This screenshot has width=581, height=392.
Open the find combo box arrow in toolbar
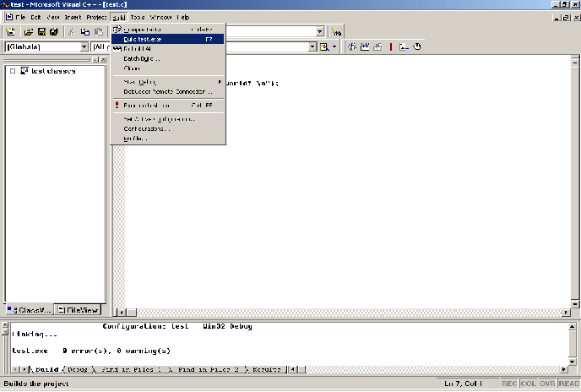pyautogui.click(x=320, y=32)
